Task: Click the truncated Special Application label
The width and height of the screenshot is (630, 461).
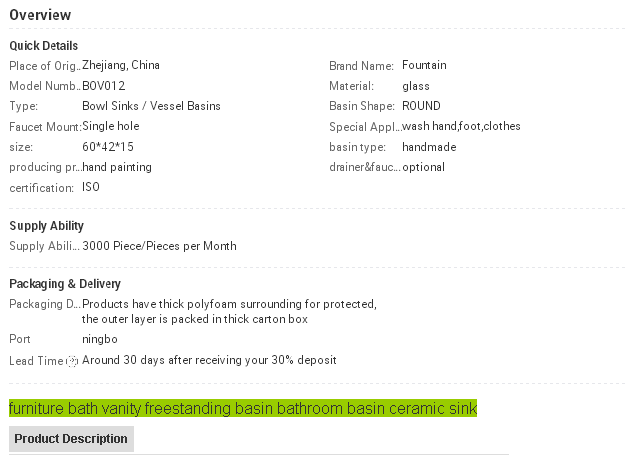Action: pyautogui.click(x=364, y=127)
